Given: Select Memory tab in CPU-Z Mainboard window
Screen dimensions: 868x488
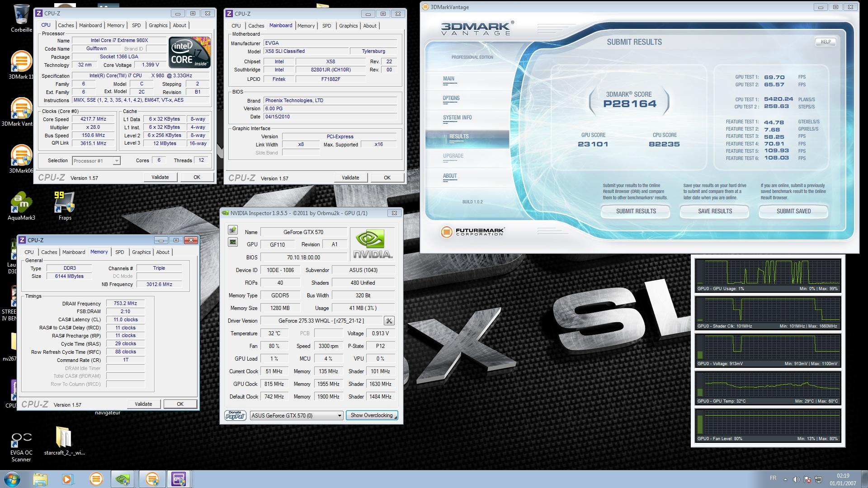Looking at the screenshot, I should [306, 26].
